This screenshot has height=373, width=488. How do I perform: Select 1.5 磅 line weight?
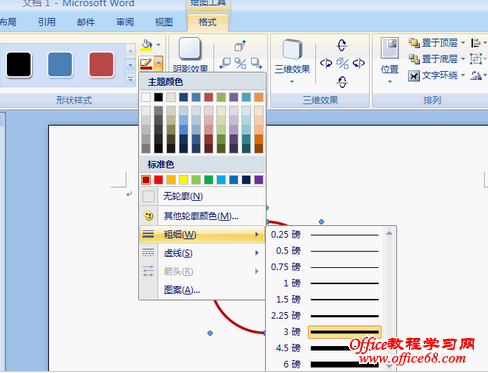click(x=325, y=299)
